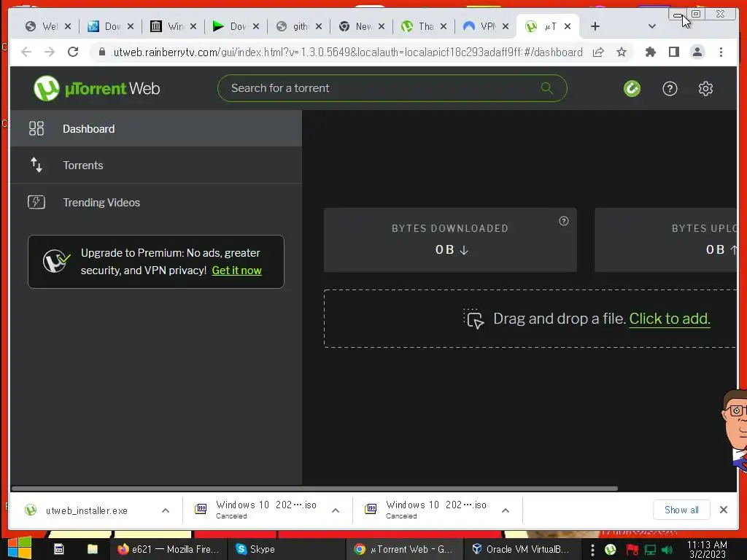The image size is (747, 560).
Task: Open a new browser tab
Action: (x=595, y=27)
